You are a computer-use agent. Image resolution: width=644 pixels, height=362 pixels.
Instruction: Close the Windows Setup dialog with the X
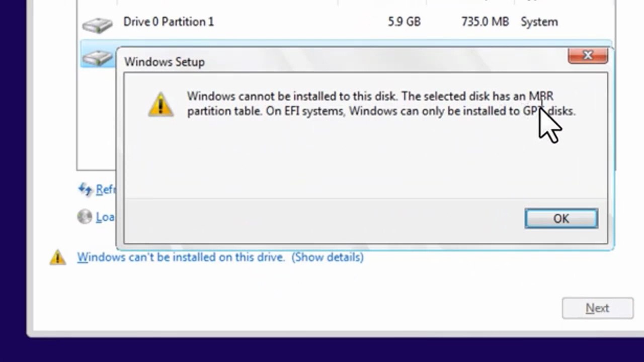(x=587, y=55)
